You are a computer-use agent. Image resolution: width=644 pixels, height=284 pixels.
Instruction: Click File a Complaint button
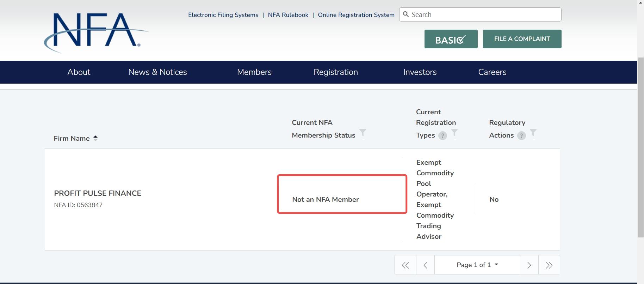[x=522, y=39]
